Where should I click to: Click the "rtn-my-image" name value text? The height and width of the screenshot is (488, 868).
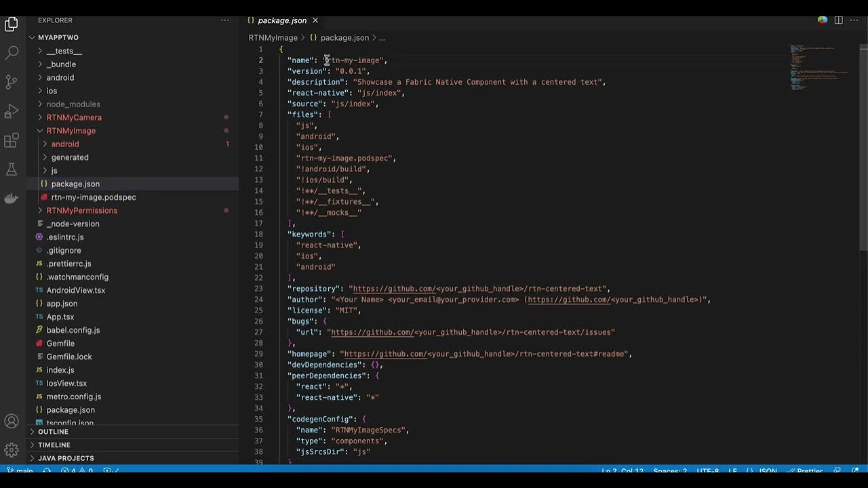353,60
